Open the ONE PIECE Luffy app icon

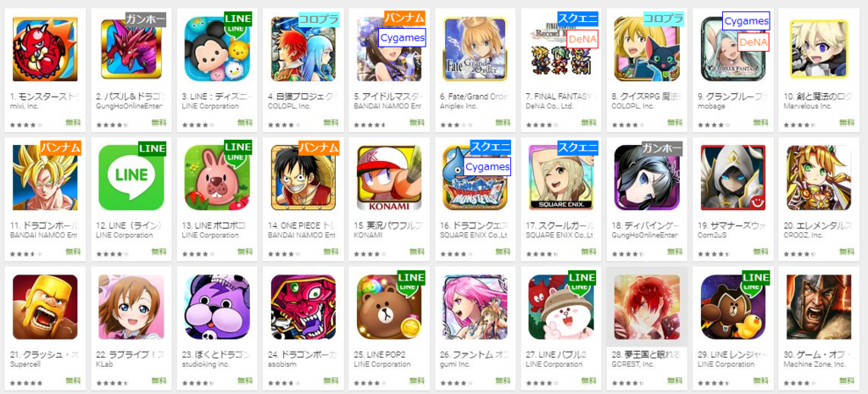(x=303, y=178)
